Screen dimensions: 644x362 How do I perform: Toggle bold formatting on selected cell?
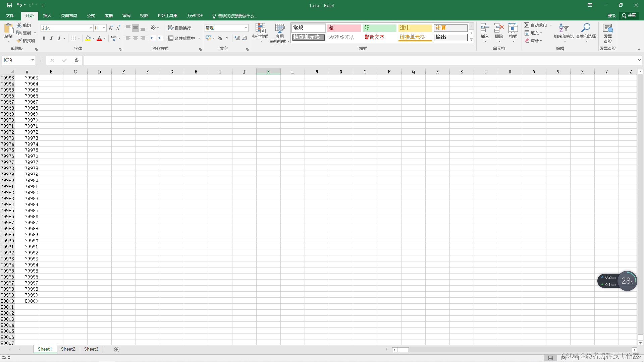click(44, 38)
